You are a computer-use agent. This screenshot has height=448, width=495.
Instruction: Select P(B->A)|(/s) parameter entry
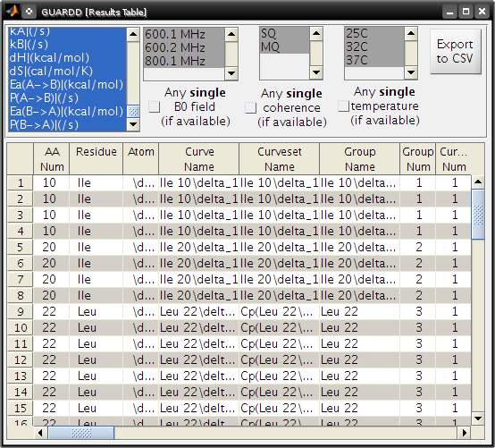tap(67, 124)
